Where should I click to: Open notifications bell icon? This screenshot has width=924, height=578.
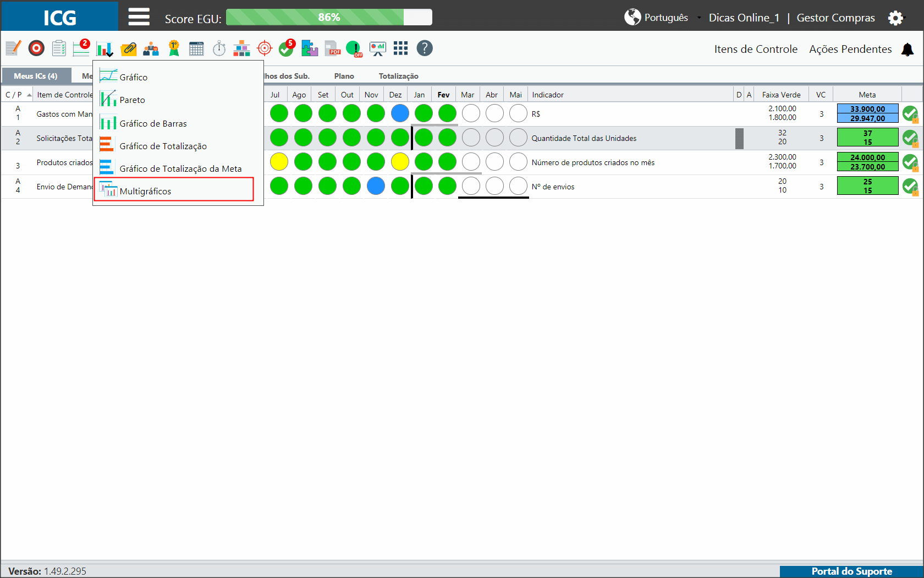pyautogui.click(x=908, y=50)
